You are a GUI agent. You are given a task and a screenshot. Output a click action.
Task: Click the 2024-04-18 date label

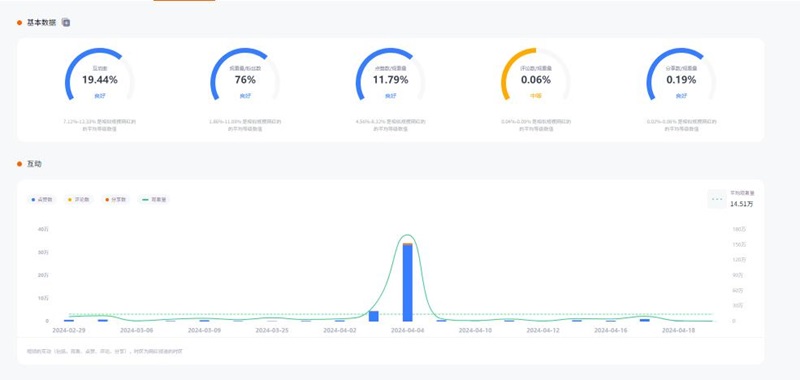[679, 331]
